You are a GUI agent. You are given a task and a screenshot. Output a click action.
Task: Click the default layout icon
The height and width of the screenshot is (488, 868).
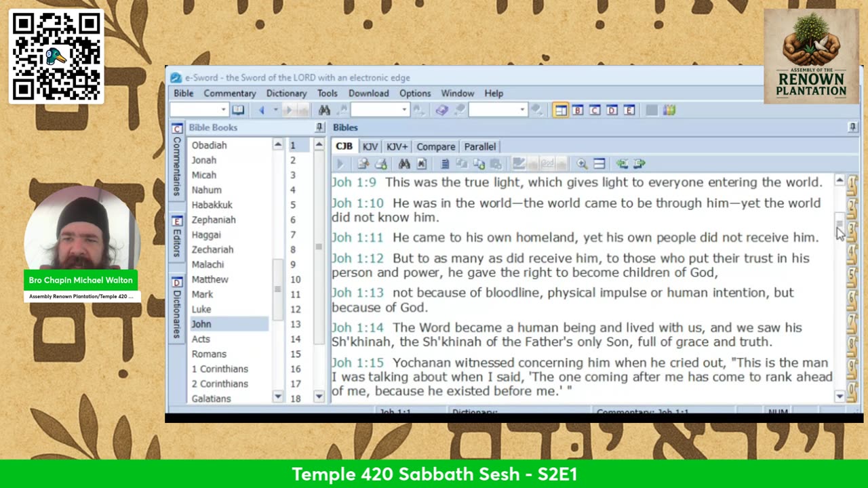[x=560, y=110]
